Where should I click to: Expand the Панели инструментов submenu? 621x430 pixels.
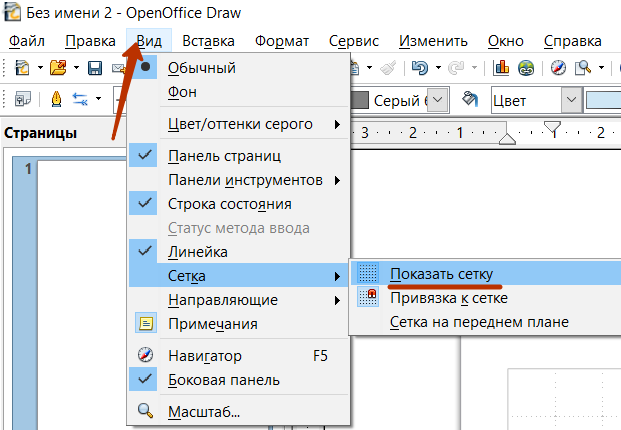click(239, 180)
